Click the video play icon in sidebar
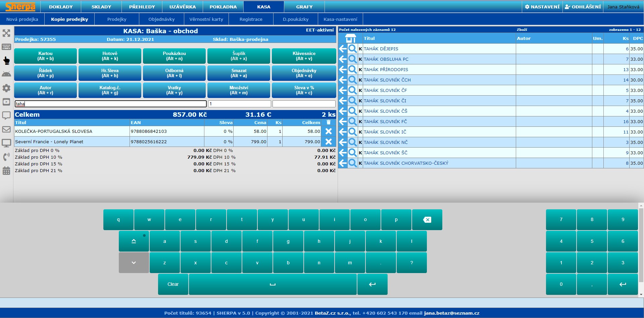 click(6, 102)
